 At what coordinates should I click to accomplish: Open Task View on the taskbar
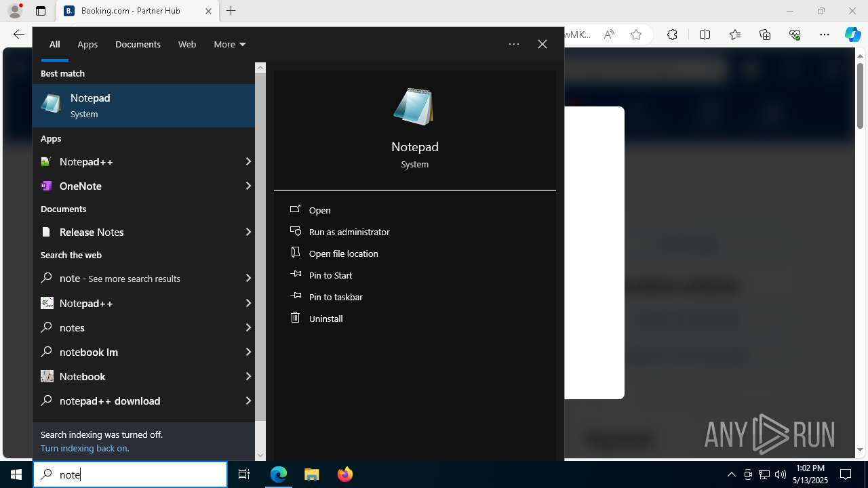point(244,474)
